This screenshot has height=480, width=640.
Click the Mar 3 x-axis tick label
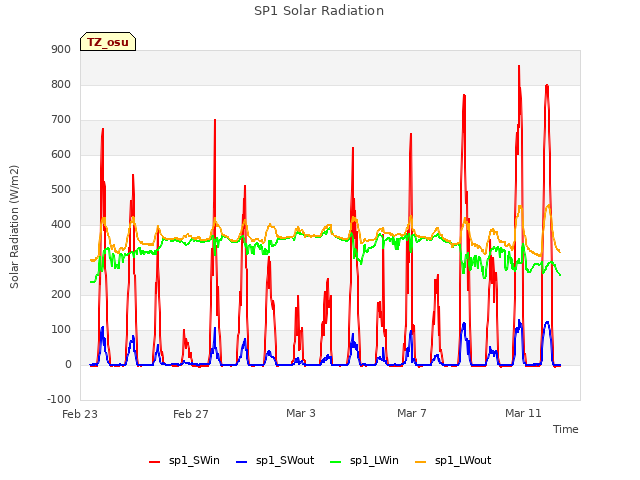pyautogui.click(x=301, y=413)
